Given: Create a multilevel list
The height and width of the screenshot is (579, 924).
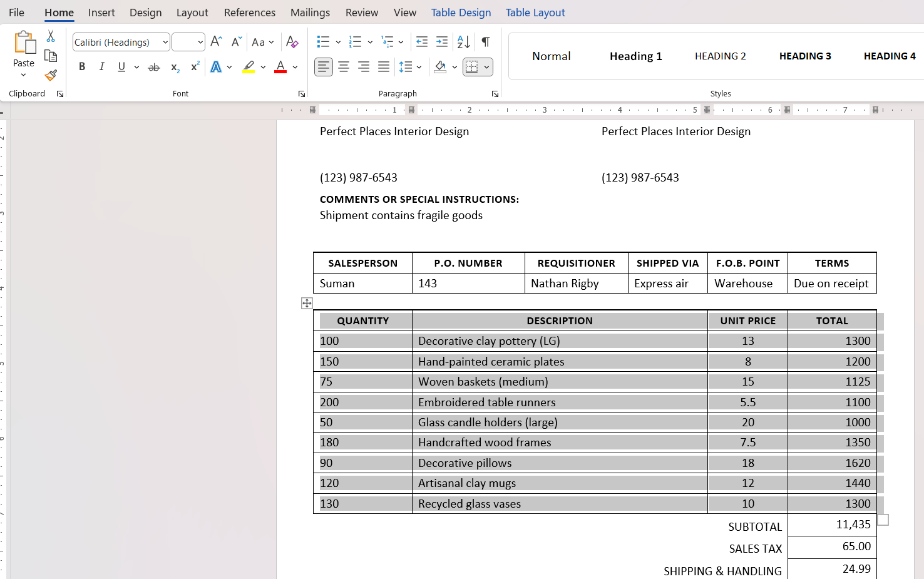Looking at the screenshot, I should 388,42.
